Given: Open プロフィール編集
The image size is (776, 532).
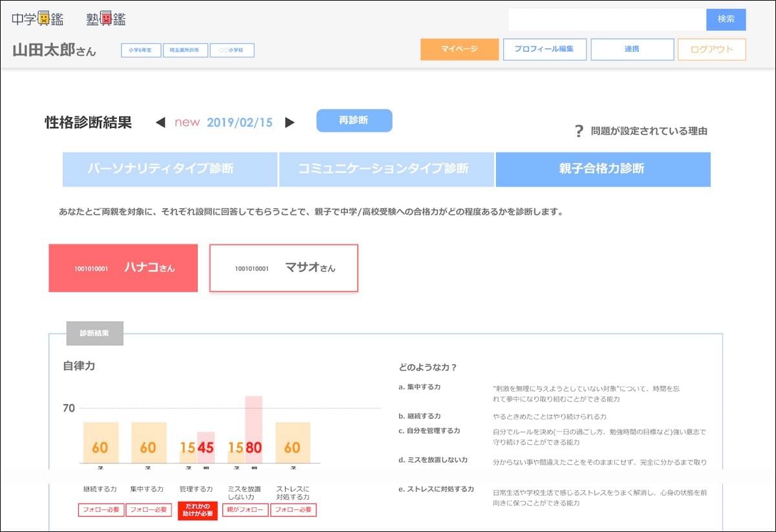Looking at the screenshot, I should tap(544, 50).
